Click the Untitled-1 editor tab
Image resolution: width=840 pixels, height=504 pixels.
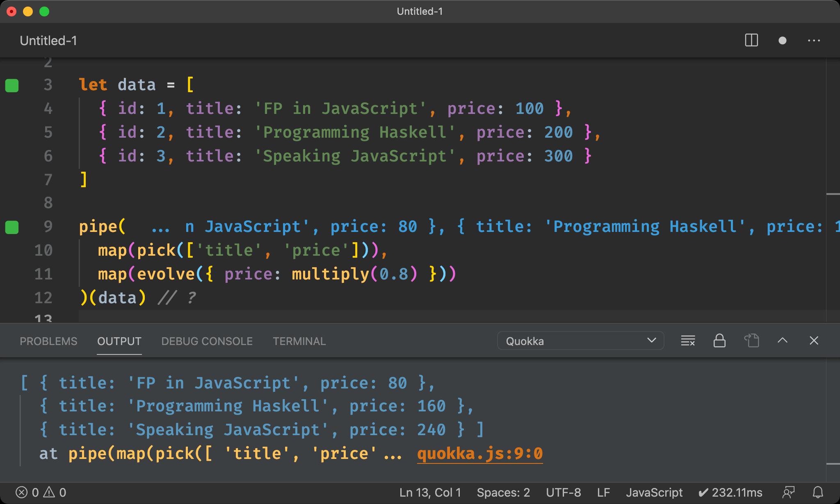[48, 41]
